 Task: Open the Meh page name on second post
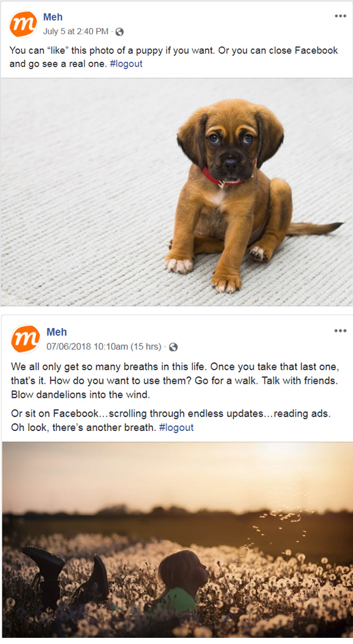(x=56, y=332)
